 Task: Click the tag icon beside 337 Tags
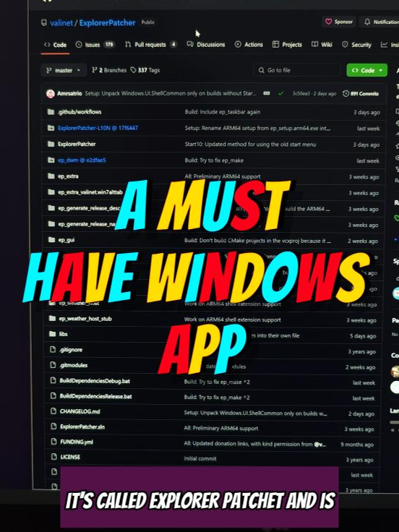click(133, 70)
